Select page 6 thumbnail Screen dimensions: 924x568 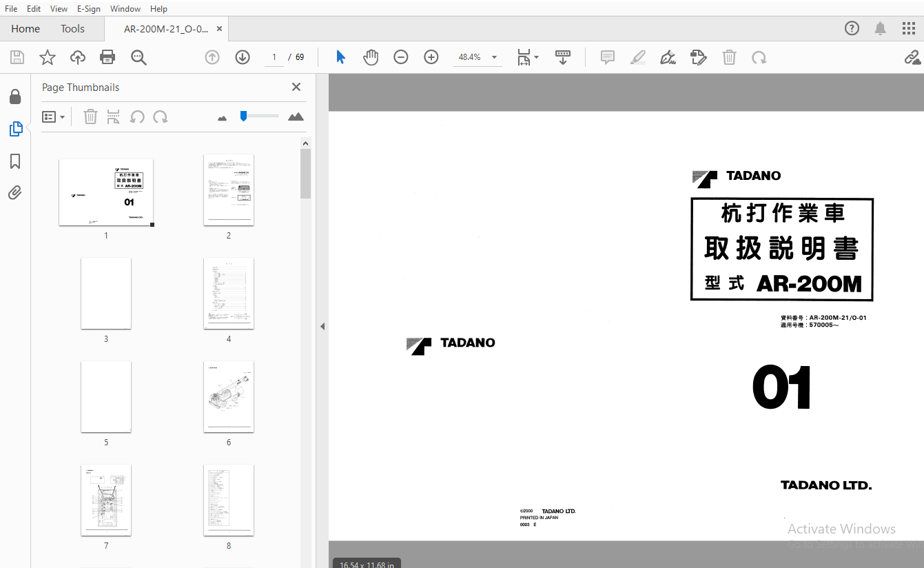pyautogui.click(x=229, y=396)
